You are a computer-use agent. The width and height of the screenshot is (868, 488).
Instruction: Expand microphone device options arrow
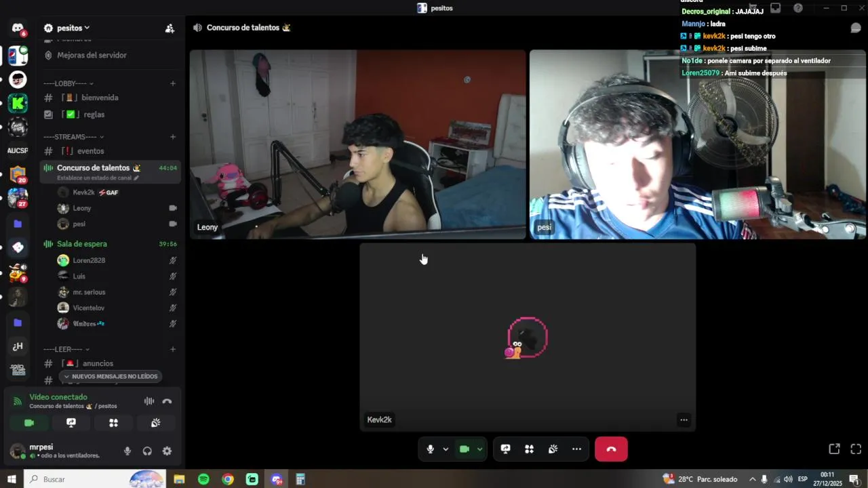[446, 449]
